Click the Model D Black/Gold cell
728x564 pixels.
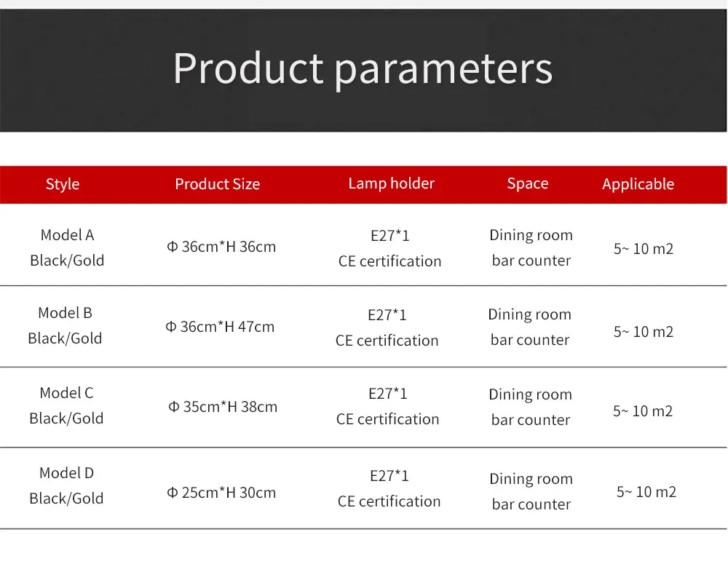pos(66,485)
